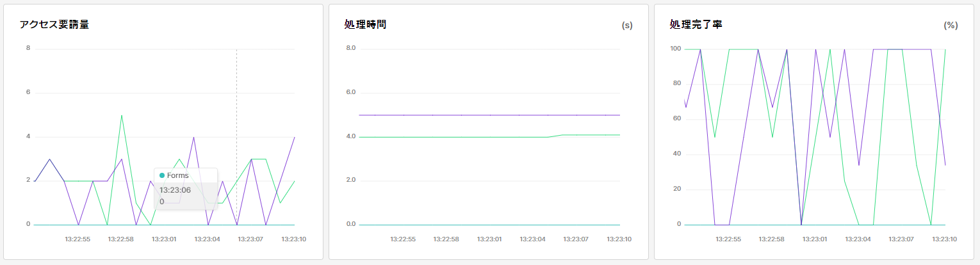
Task: Click the Forms label in the chart tooltip
Action: (179, 175)
